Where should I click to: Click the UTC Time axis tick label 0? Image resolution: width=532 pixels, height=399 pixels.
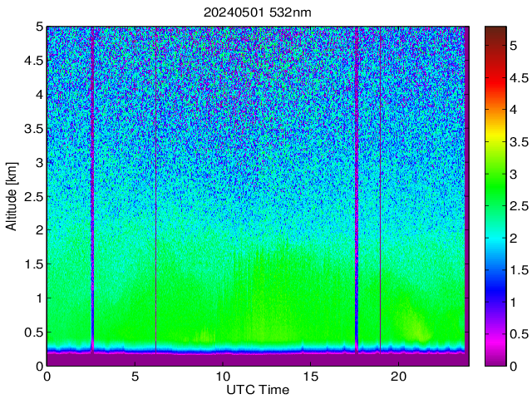click(47, 377)
